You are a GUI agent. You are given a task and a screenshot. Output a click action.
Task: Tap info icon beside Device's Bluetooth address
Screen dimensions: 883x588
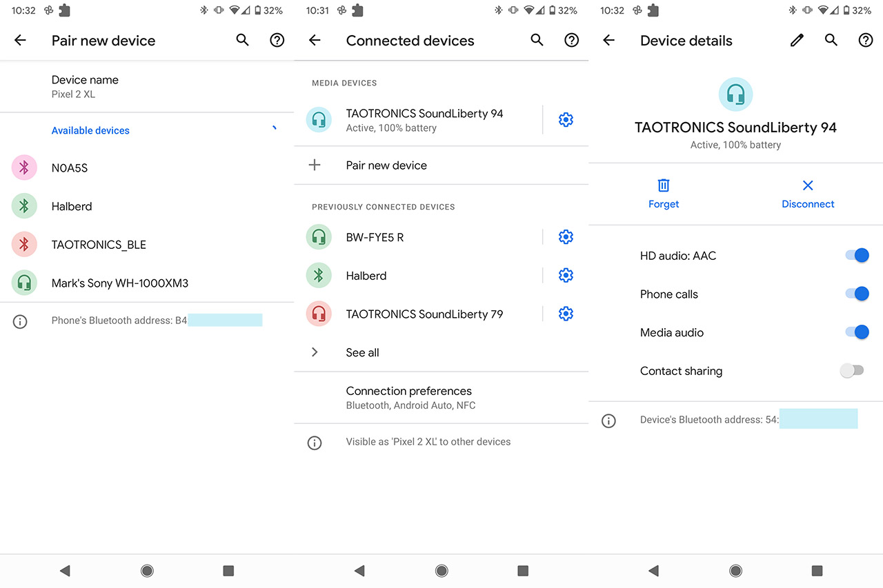pyautogui.click(x=608, y=420)
